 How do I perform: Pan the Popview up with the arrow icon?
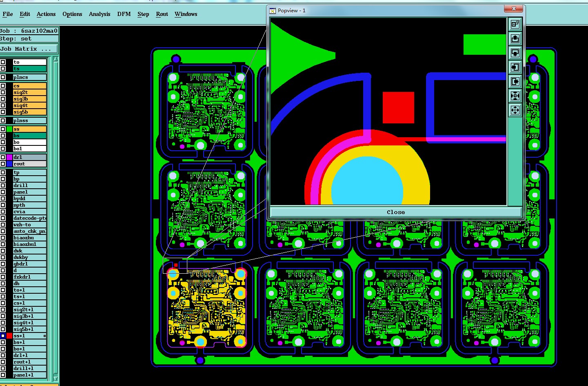click(x=515, y=38)
